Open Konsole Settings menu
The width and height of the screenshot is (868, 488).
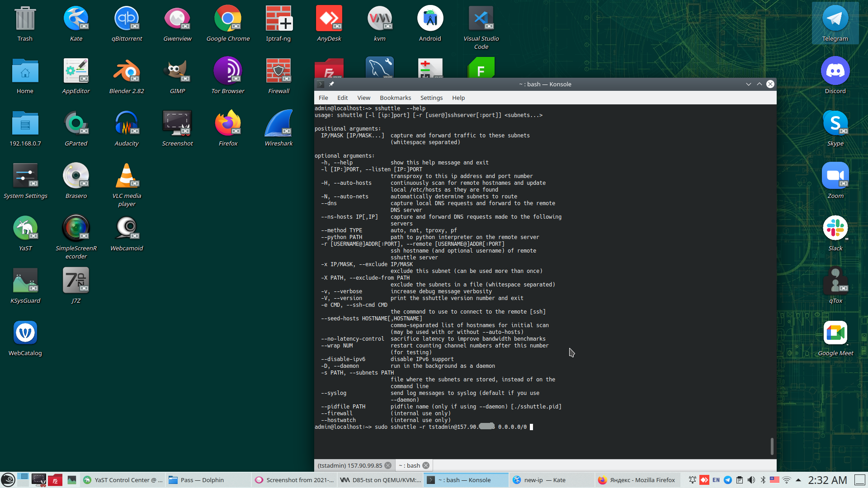point(431,98)
